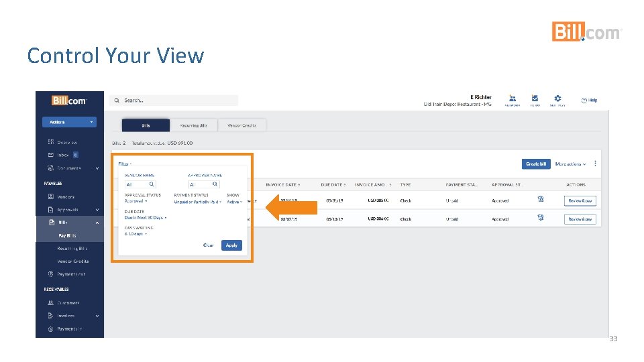
Task: Sort by the Invoice Amount column header
Action: point(373,185)
